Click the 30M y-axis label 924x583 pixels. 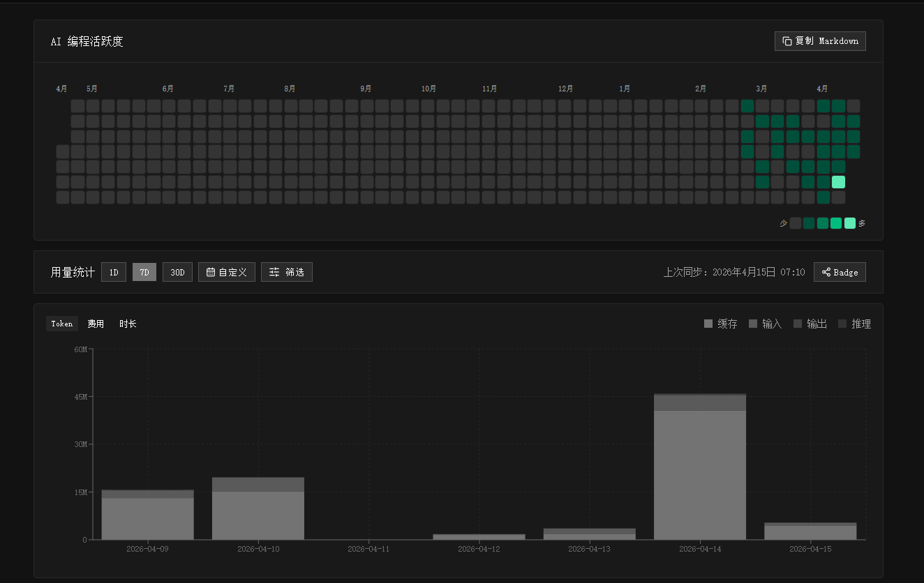81,444
